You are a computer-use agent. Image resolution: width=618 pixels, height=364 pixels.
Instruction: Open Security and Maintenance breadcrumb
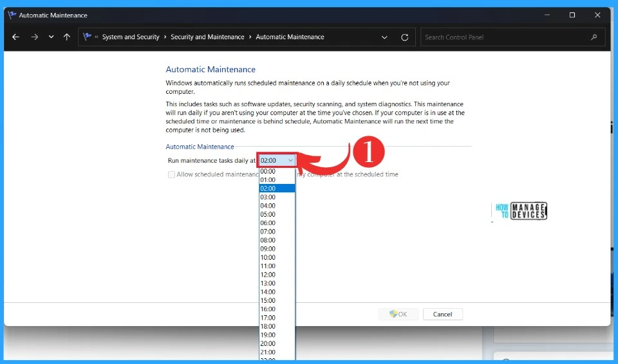pyautogui.click(x=207, y=37)
